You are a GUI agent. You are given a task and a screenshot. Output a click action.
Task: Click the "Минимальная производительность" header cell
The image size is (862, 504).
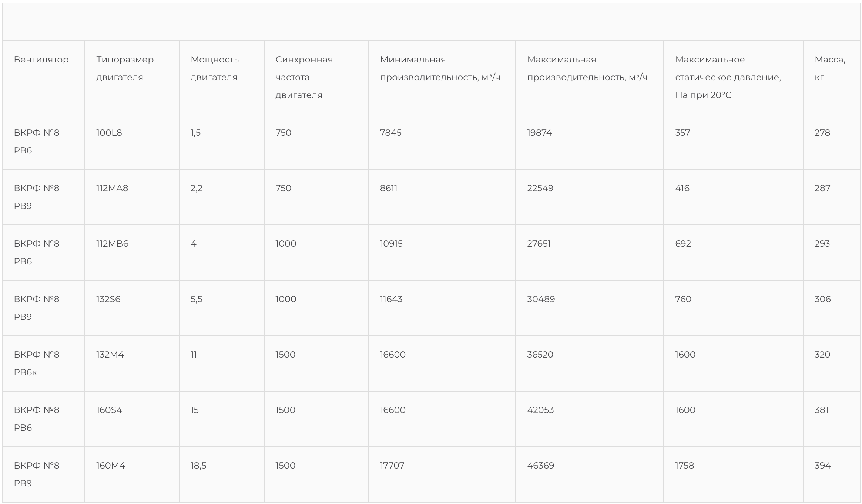point(440,68)
